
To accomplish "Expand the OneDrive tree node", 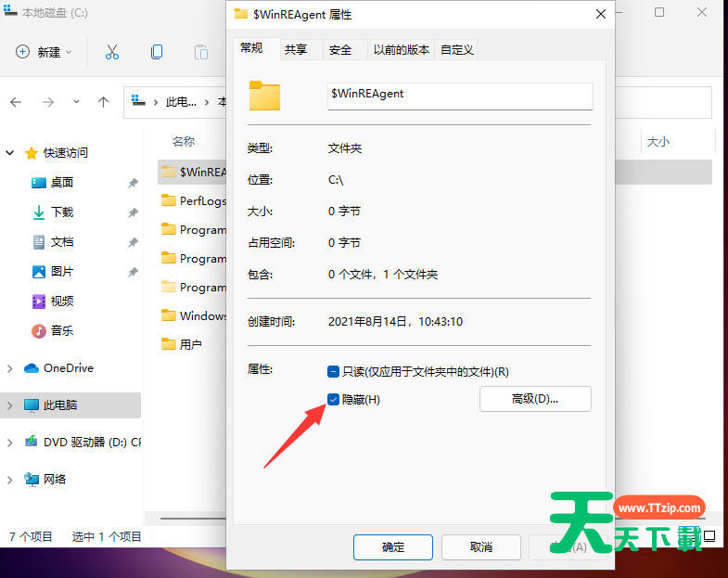I will [x=10, y=368].
